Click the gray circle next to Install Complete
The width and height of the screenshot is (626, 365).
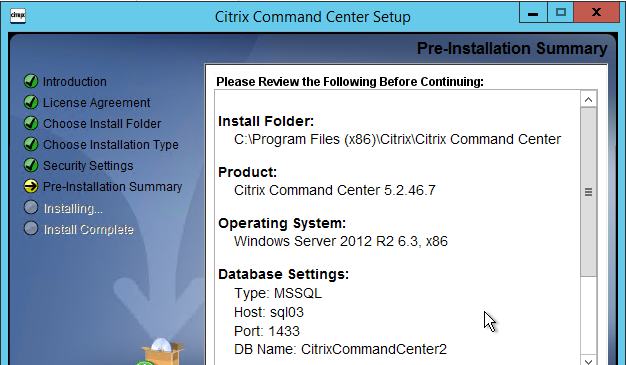tap(31, 228)
